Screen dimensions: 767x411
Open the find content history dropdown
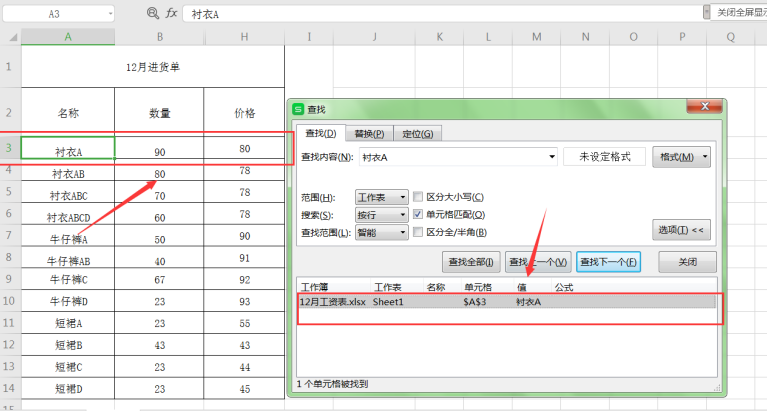552,157
